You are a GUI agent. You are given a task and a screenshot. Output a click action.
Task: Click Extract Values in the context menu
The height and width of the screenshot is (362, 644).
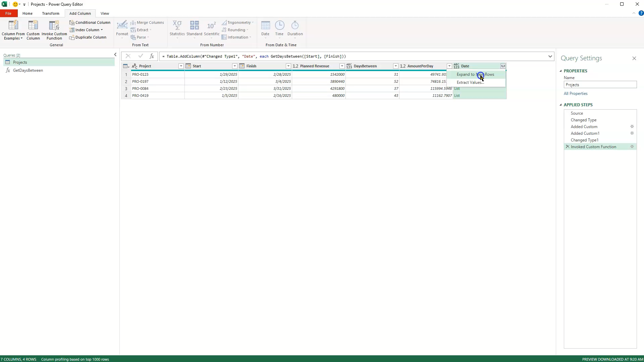click(x=471, y=82)
